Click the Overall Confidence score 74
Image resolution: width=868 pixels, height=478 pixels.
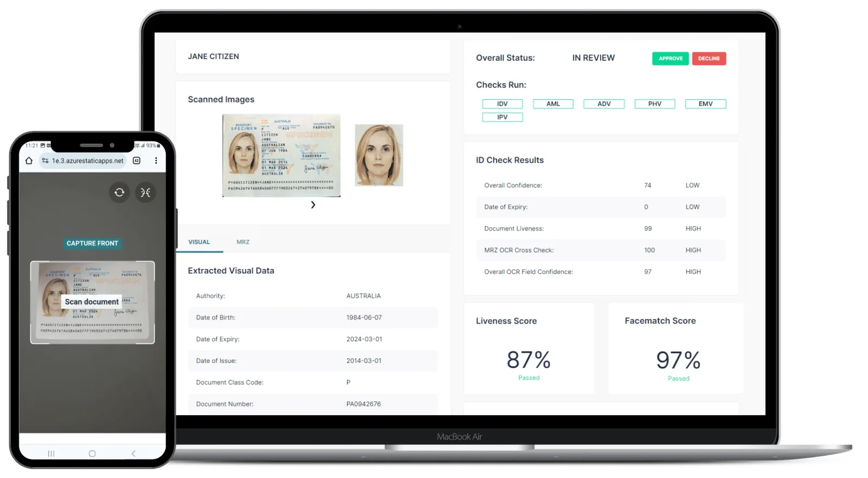point(648,185)
